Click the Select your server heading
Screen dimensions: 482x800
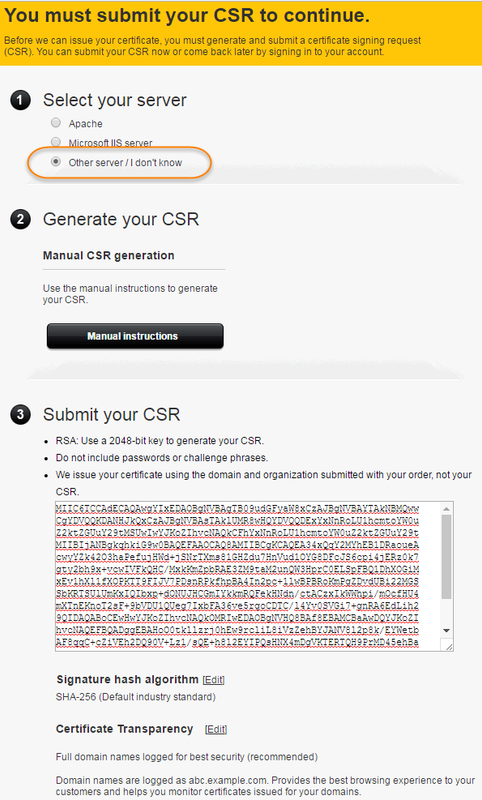pos(115,101)
